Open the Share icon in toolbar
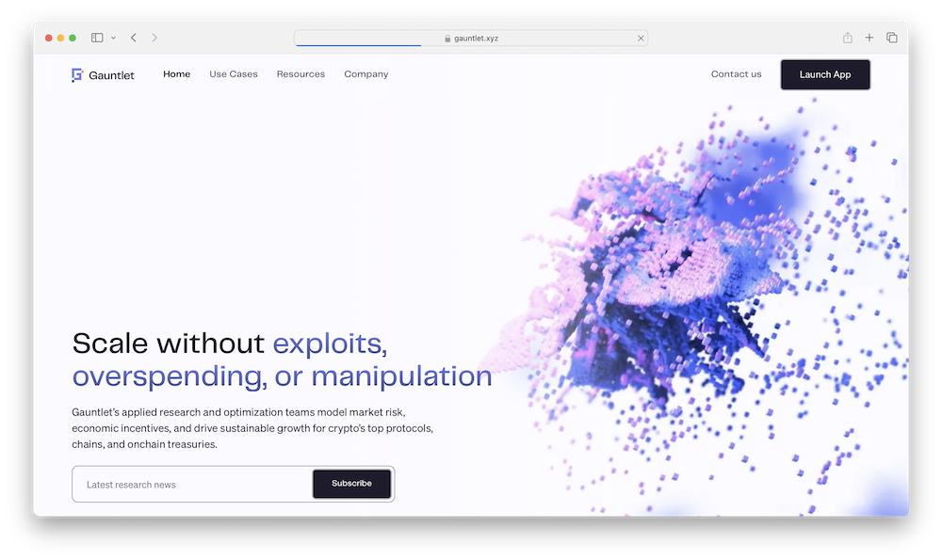The height and width of the screenshot is (560, 942). (847, 38)
